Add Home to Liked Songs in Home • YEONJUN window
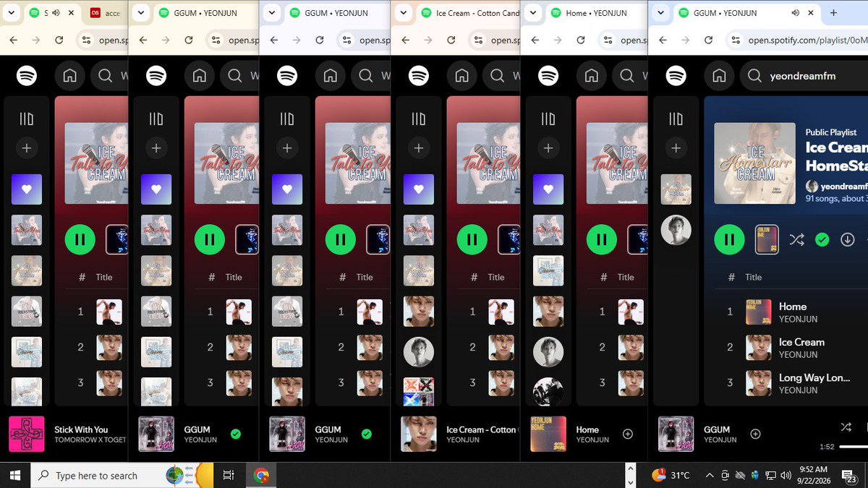The image size is (868, 488). [x=628, y=434]
